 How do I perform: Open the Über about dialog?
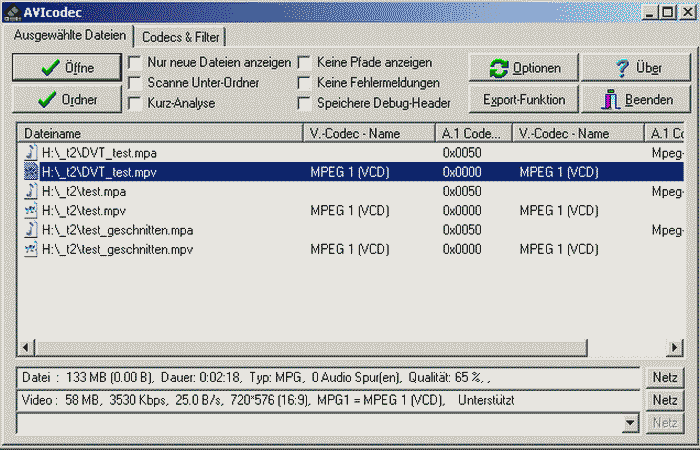(x=637, y=68)
